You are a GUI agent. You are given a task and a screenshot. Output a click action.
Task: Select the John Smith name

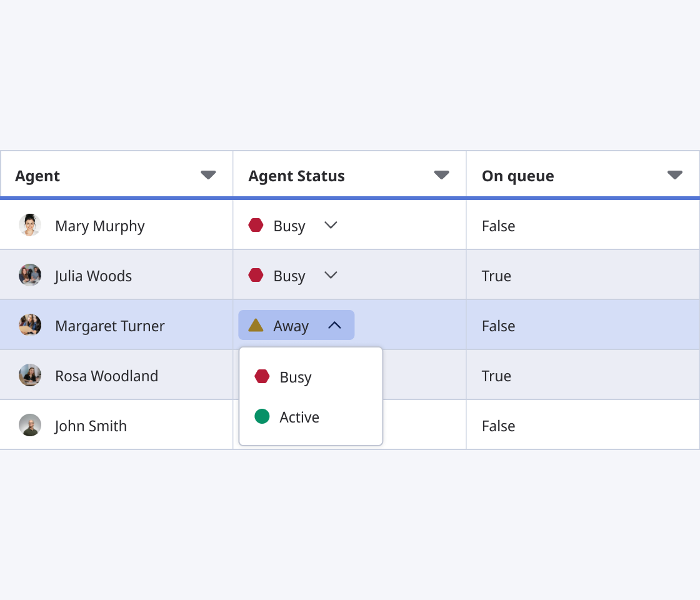coord(91,426)
